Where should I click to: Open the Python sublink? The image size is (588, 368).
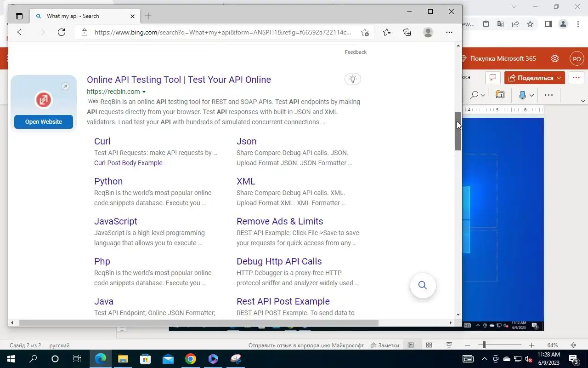[x=108, y=181]
